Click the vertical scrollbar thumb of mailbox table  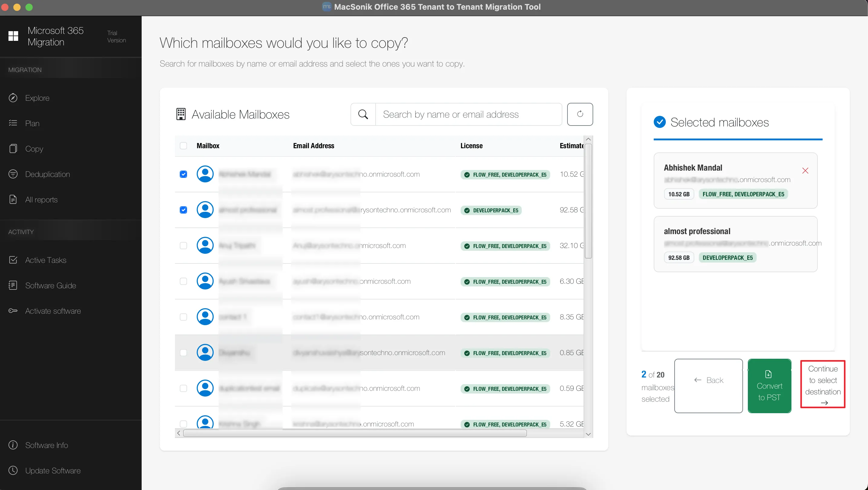coord(588,201)
